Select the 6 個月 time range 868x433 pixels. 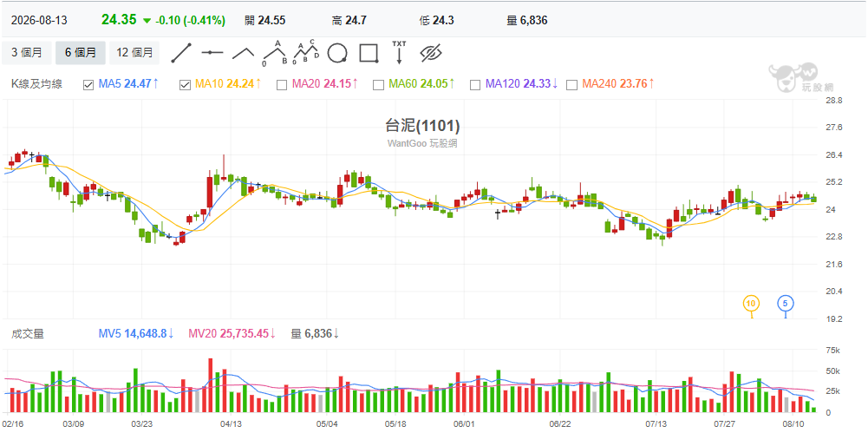coord(81,53)
